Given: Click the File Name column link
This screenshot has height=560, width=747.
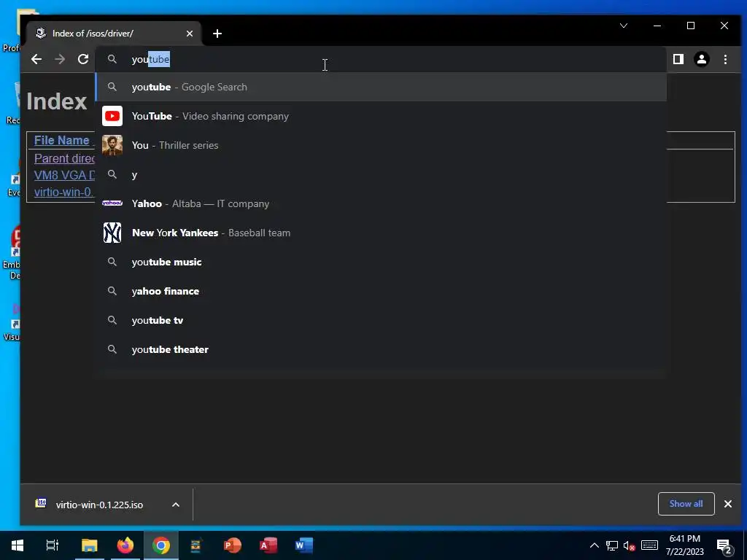Looking at the screenshot, I should click(62, 141).
